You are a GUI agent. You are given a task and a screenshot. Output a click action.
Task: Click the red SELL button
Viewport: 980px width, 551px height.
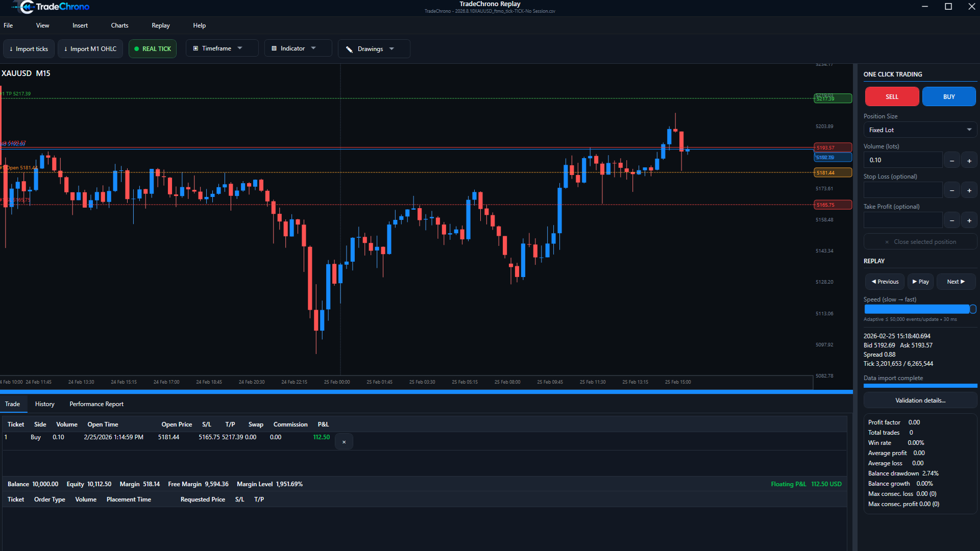click(x=892, y=96)
